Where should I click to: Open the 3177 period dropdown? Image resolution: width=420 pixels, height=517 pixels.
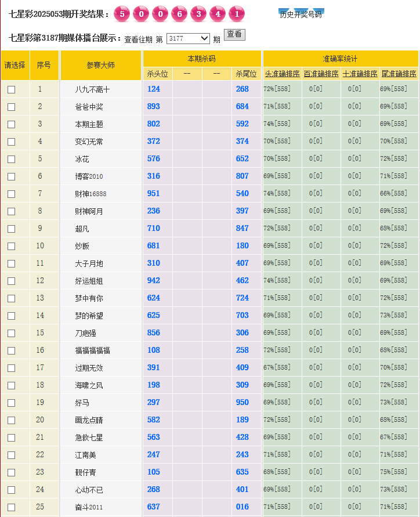coord(188,38)
